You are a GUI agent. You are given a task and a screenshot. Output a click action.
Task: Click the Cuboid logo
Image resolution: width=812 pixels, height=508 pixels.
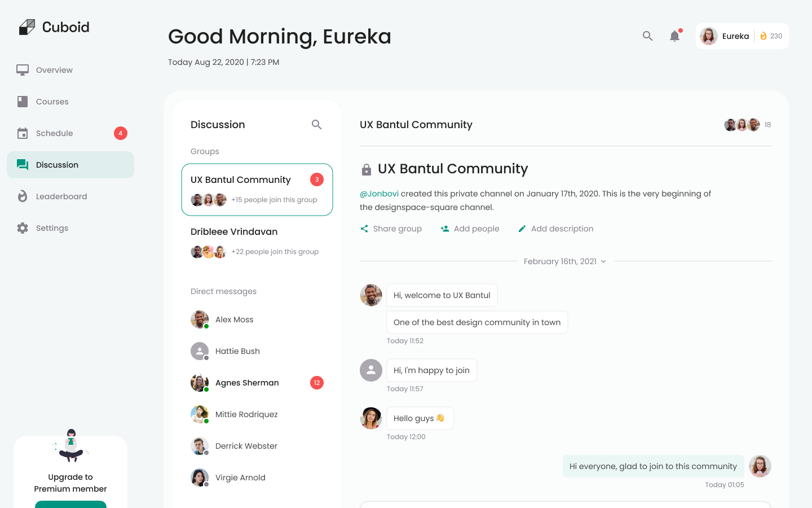pyautogui.click(x=54, y=27)
